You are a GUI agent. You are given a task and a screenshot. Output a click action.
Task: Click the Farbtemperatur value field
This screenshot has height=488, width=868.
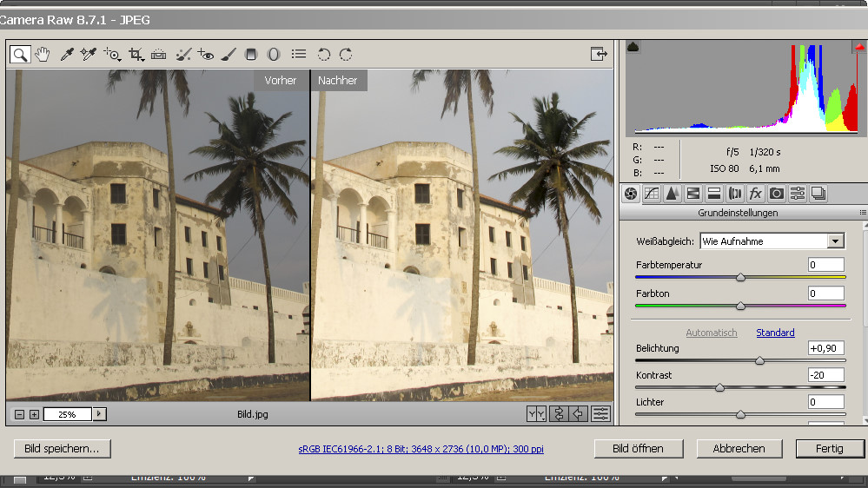pyautogui.click(x=826, y=265)
